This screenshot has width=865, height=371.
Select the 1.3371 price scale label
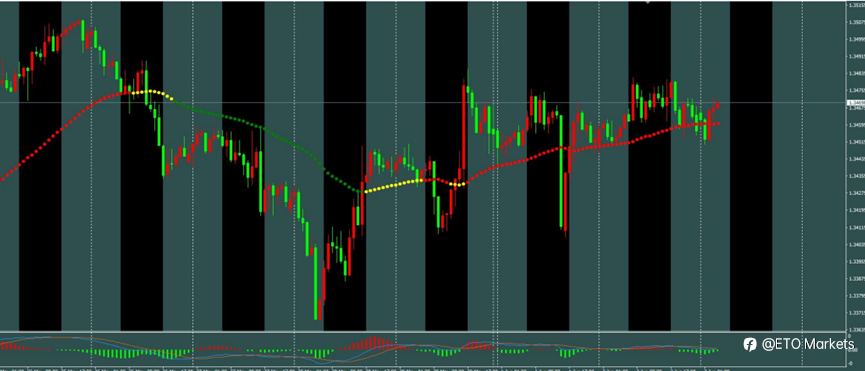pos(856,313)
